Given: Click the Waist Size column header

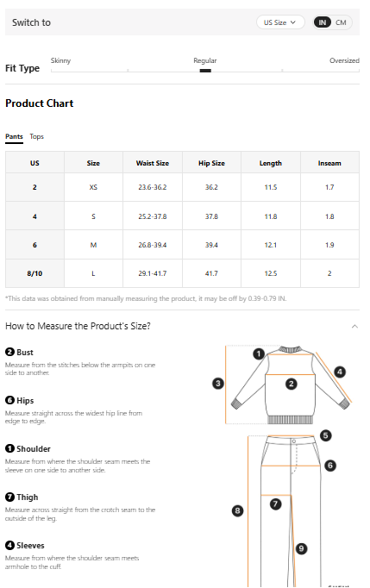Looking at the screenshot, I should (x=153, y=163).
